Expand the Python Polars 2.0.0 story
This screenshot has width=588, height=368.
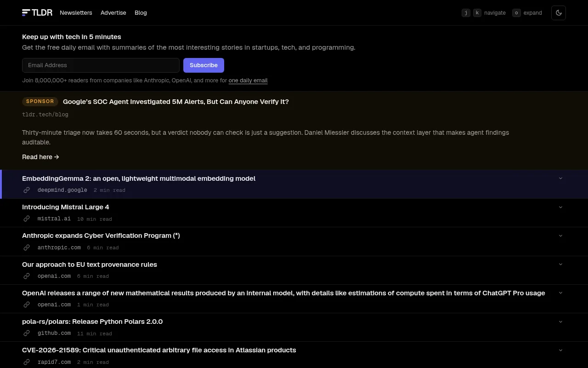pyautogui.click(x=560, y=322)
